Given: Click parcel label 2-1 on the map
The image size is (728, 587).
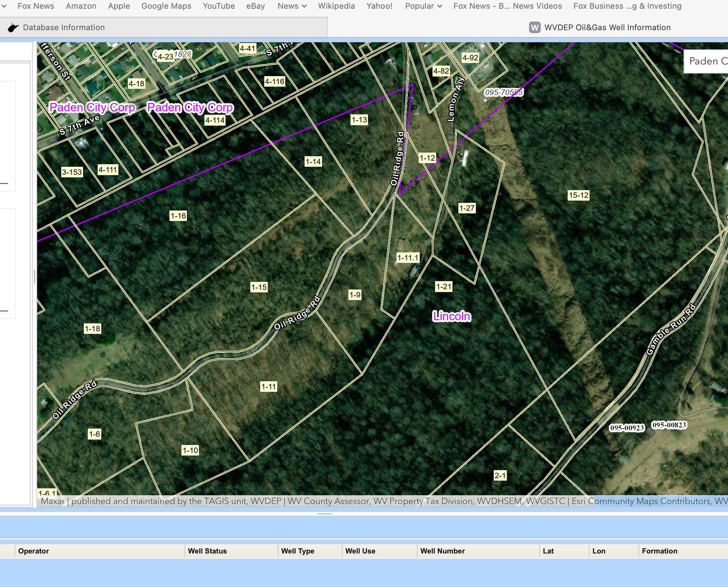Looking at the screenshot, I should point(500,475).
